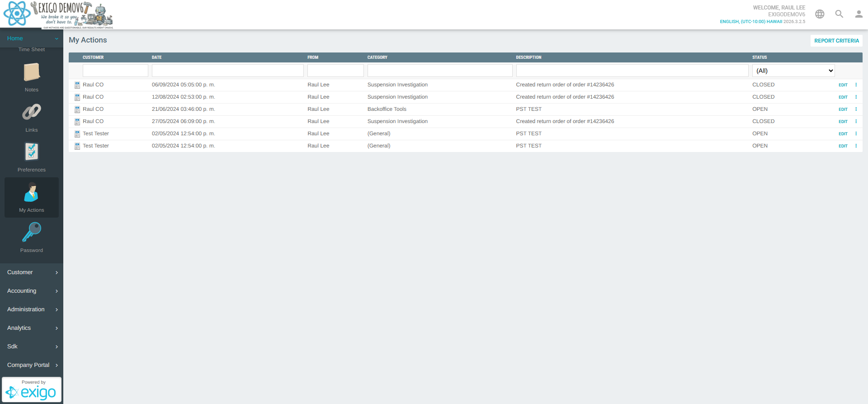Edit the 06/09/2024 Raul CO action

coord(843,85)
